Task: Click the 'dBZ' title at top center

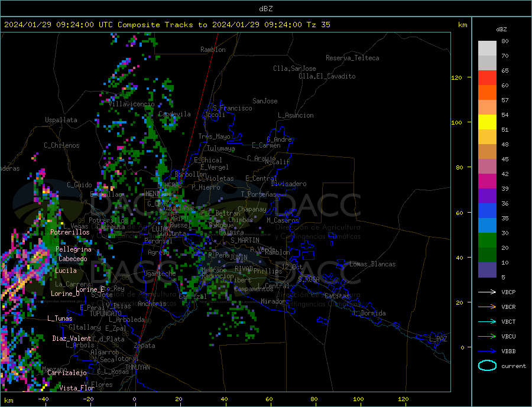Action: (265, 9)
